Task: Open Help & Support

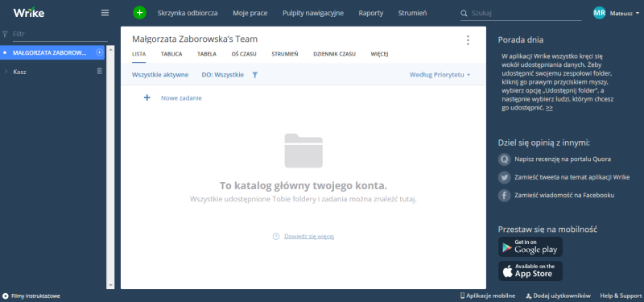Action: 621,296
